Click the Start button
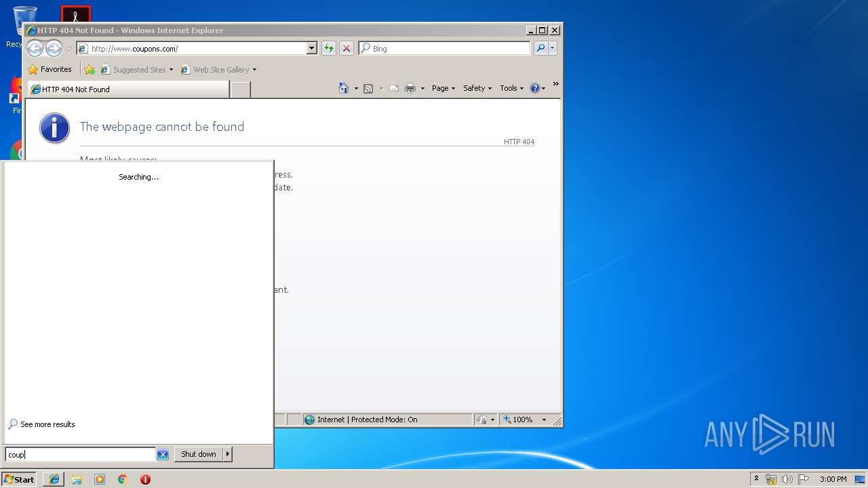 pos(19,479)
